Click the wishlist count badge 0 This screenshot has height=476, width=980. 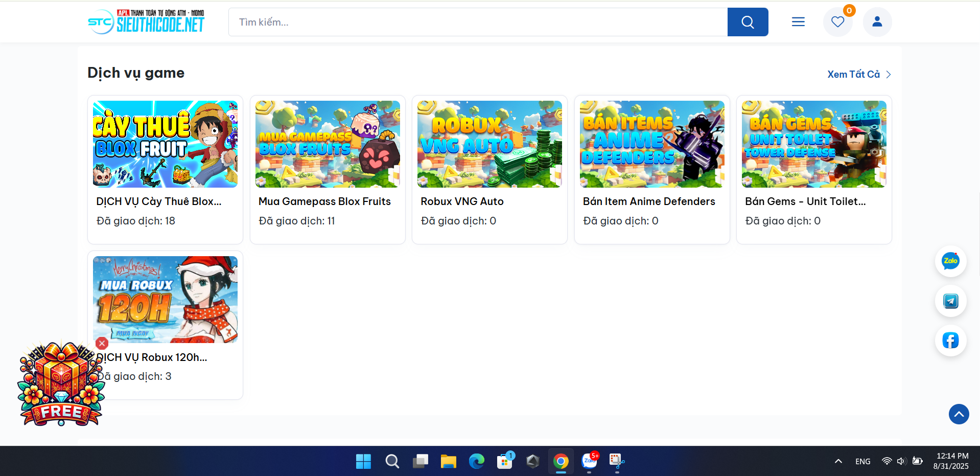[849, 10]
